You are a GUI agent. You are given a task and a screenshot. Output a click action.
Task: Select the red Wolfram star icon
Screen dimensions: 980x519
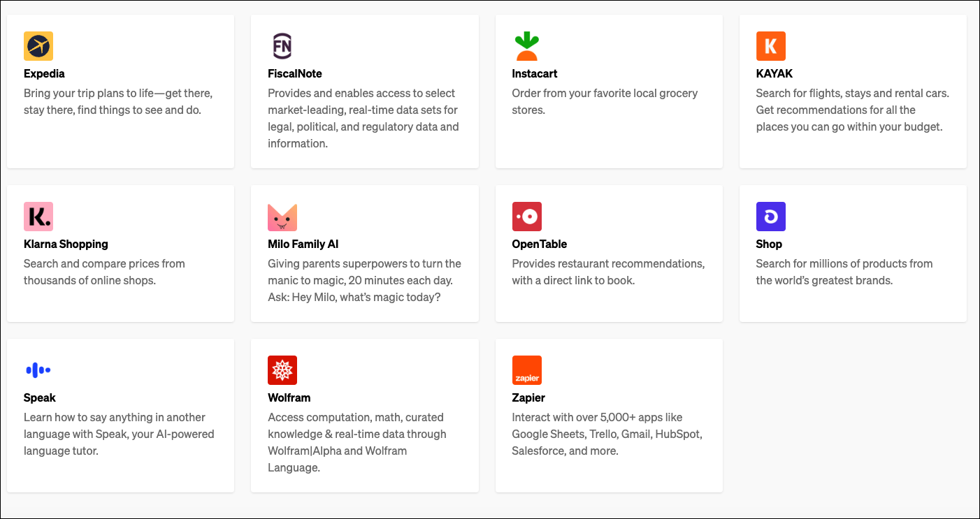(x=282, y=370)
